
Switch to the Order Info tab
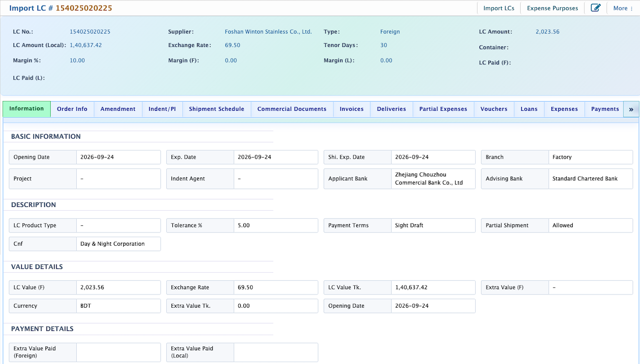point(72,109)
